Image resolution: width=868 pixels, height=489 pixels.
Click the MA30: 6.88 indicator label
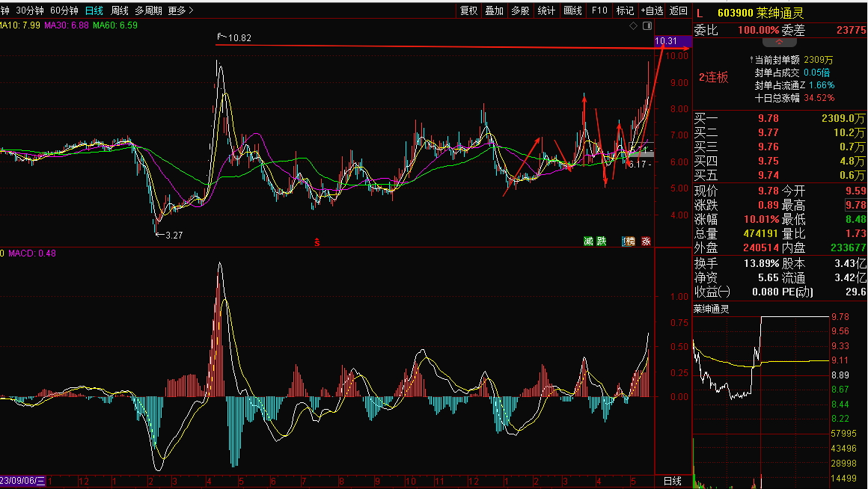pos(67,25)
